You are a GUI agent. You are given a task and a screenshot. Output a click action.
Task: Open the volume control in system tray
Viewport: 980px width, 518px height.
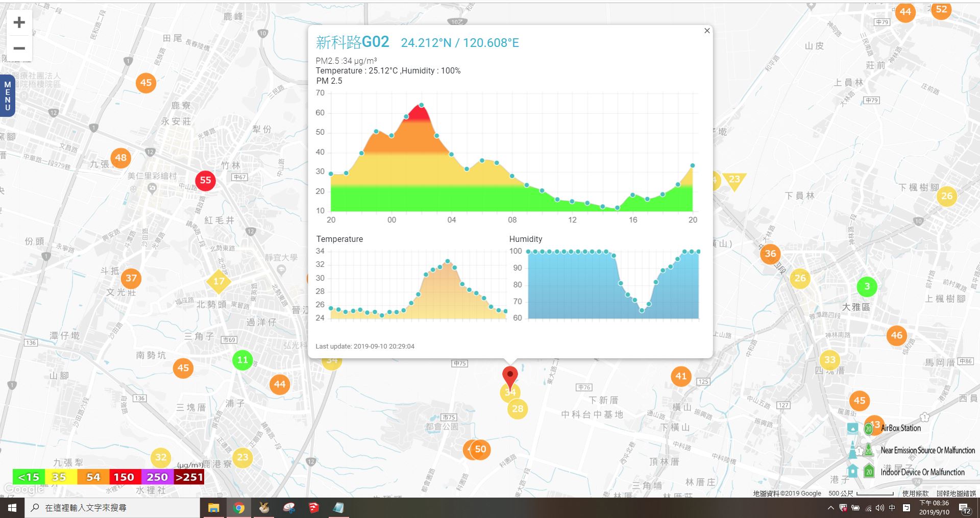(x=880, y=508)
